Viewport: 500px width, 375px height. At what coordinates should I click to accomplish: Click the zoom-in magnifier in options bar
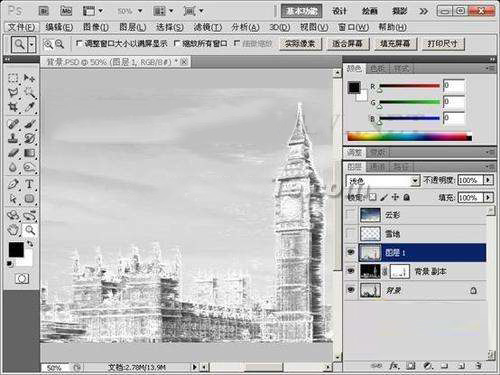point(48,44)
